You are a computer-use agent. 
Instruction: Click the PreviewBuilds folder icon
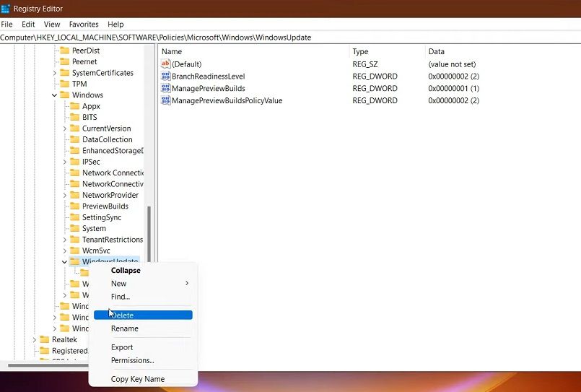(x=75, y=206)
